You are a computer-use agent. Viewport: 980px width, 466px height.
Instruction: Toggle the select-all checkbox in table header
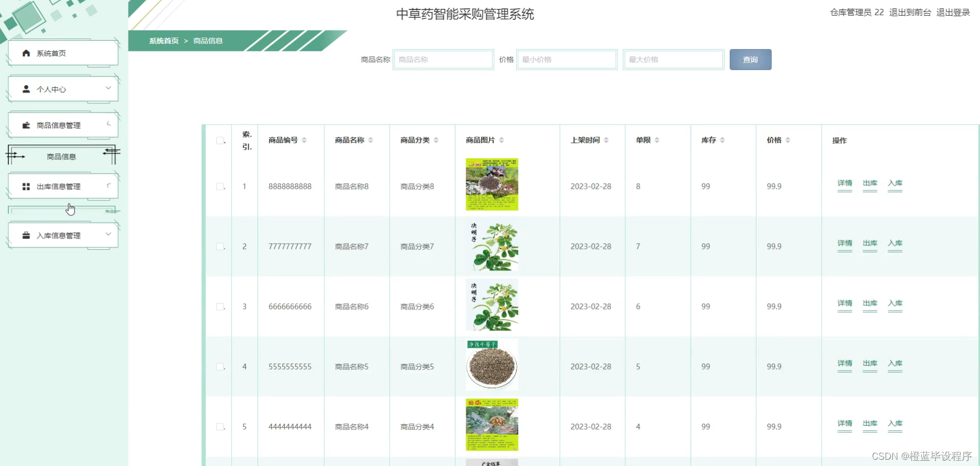tap(220, 140)
